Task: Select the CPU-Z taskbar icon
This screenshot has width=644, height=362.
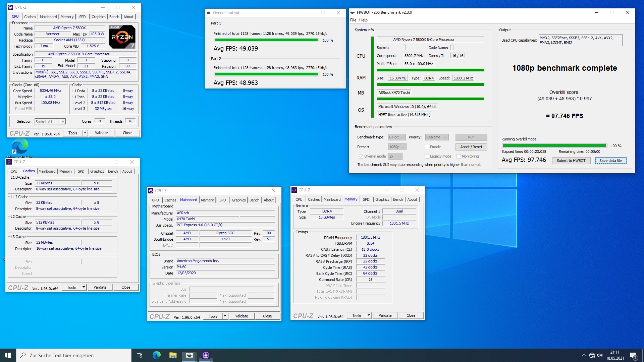Action: click(206, 355)
